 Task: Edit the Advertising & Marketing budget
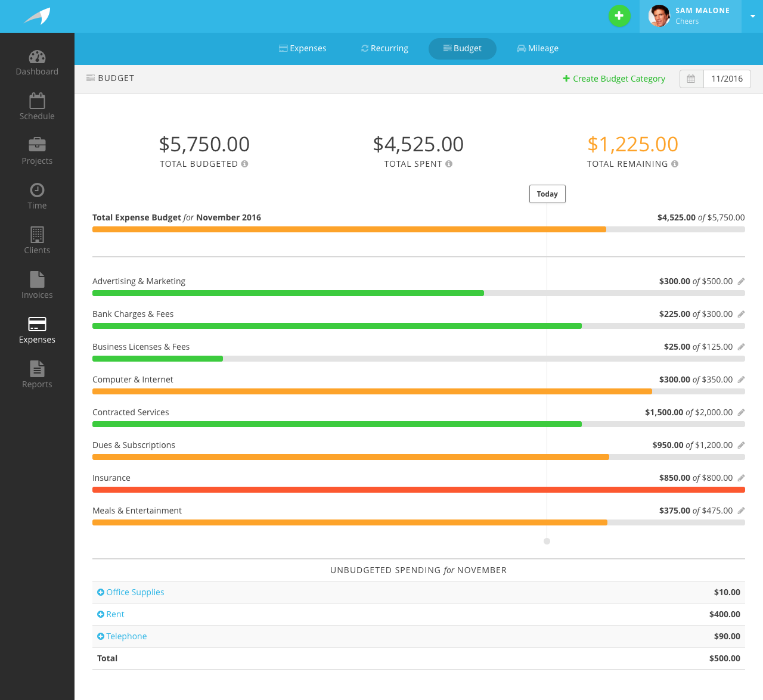click(741, 281)
